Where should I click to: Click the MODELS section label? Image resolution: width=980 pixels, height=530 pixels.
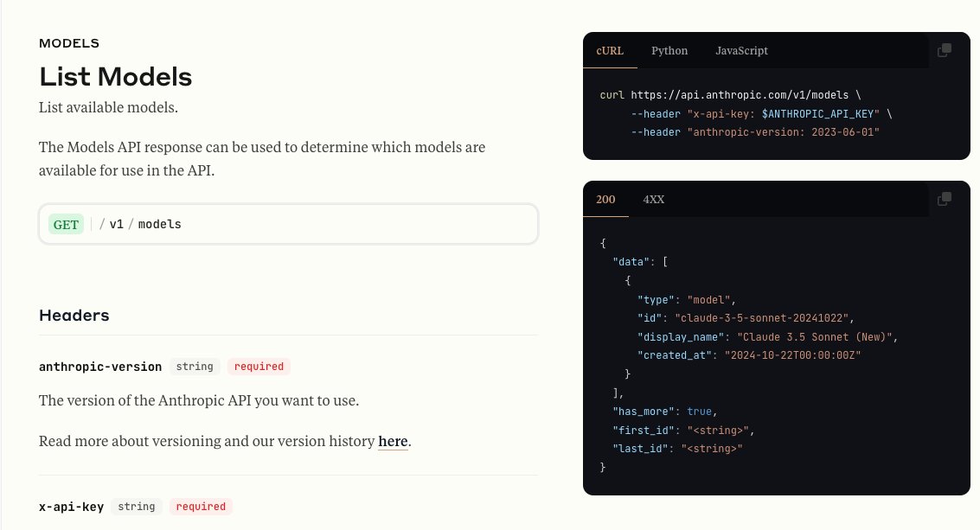pyautogui.click(x=68, y=43)
